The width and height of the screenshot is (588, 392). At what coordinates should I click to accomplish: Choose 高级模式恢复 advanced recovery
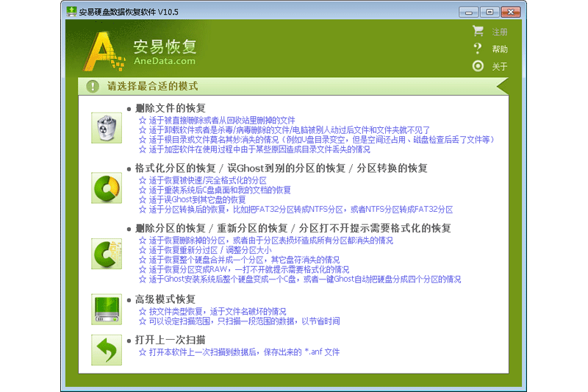point(165,299)
